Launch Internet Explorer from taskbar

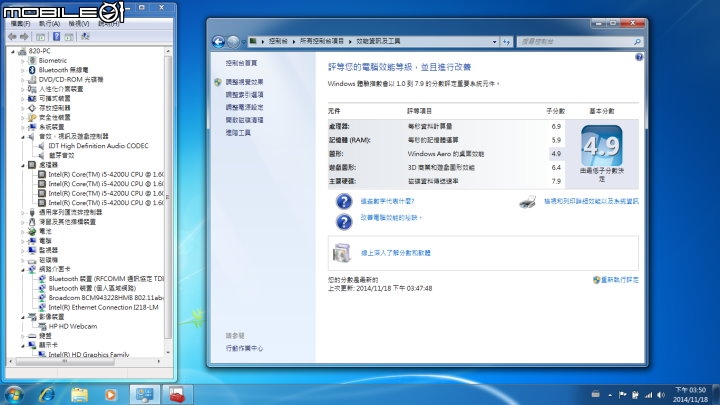(47, 394)
